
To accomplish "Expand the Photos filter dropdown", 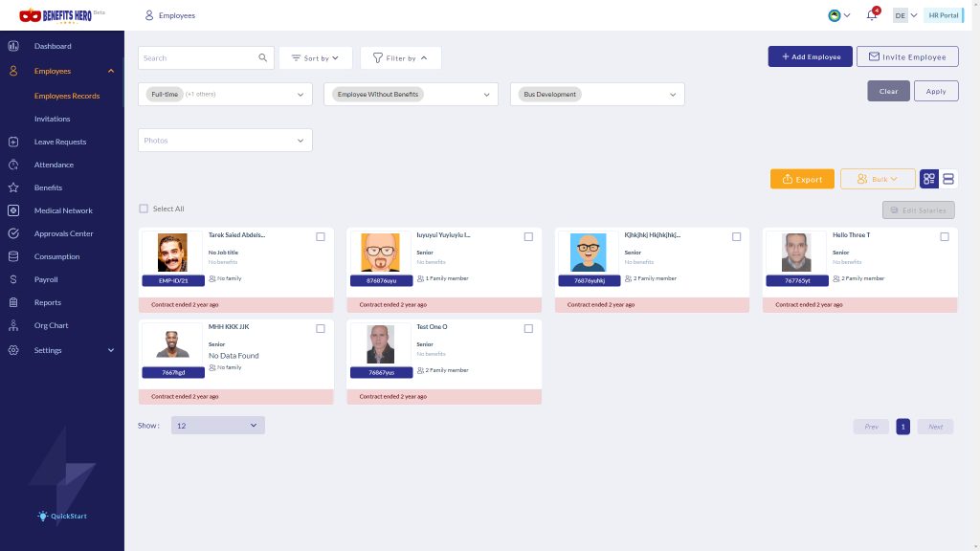I will click(x=225, y=141).
